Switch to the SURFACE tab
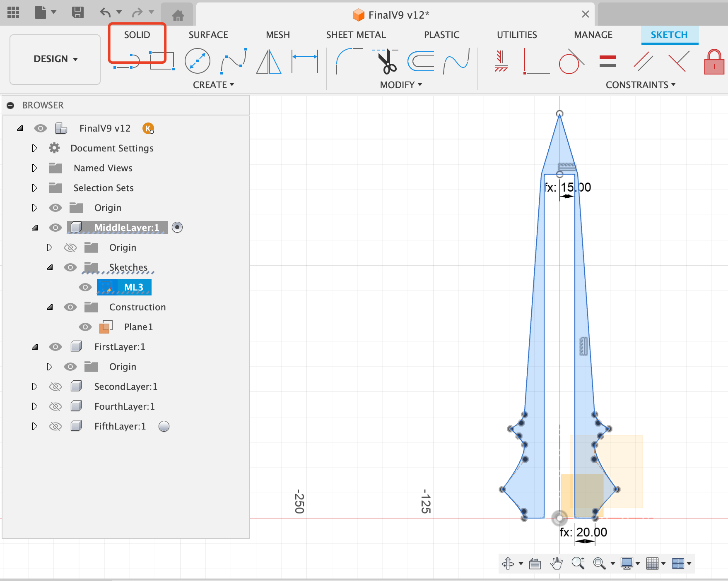The height and width of the screenshot is (581, 728). [x=208, y=35]
